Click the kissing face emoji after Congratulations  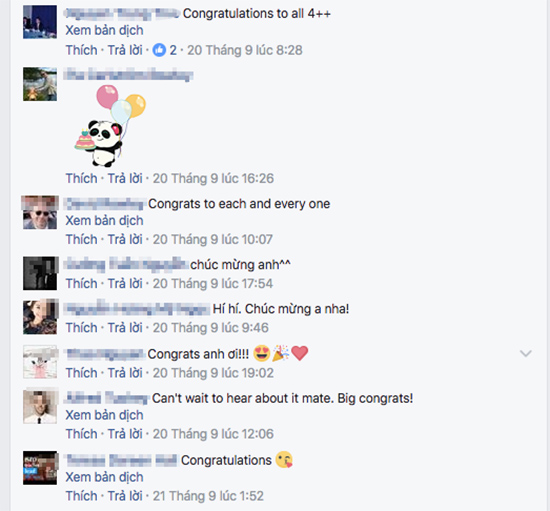click(284, 460)
